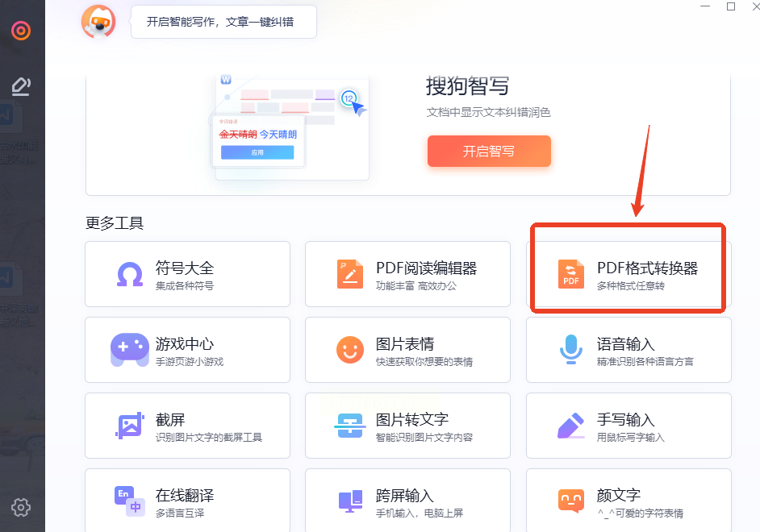Viewport: 760px width, 532px height.
Task: Click the 可爱的字符表情 subtitle
Action: tap(641, 513)
